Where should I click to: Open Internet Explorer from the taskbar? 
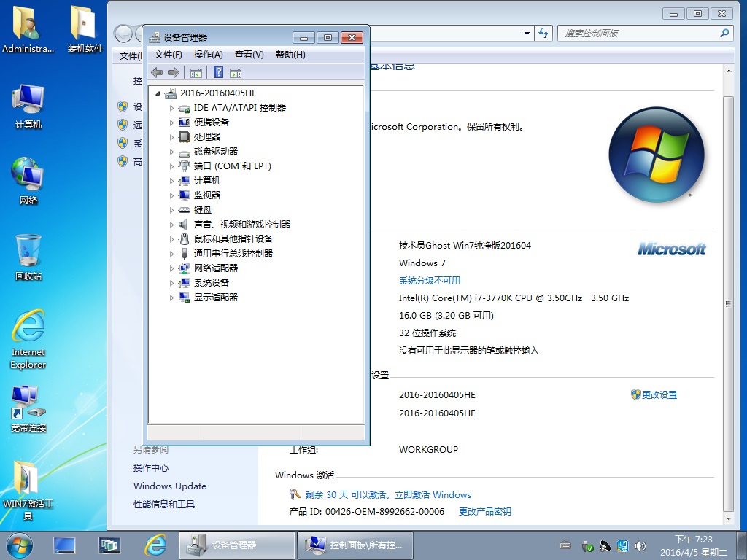[x=155, y=545]
